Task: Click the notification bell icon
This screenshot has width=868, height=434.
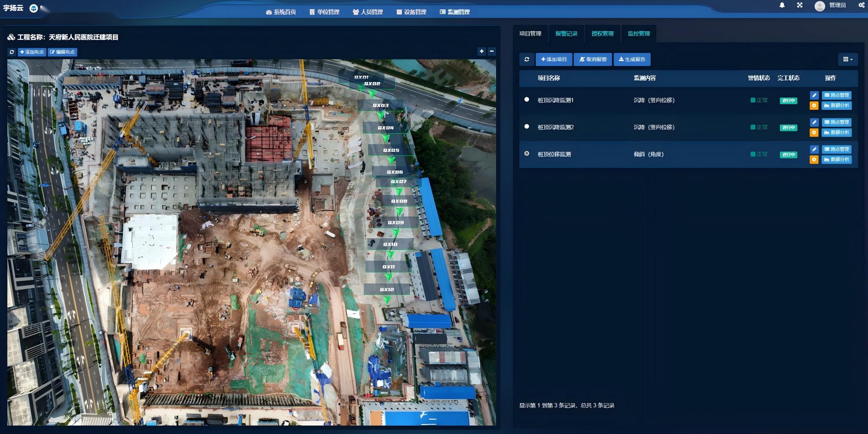Action: click(782, 5)
